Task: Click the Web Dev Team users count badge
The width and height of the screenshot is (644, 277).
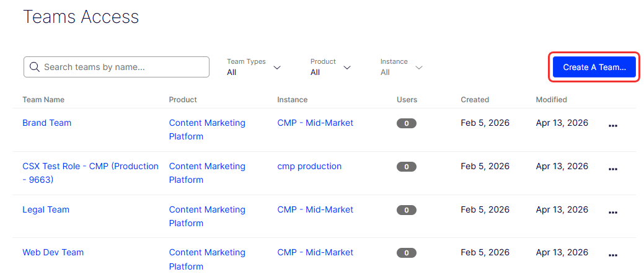Action: 406,253
